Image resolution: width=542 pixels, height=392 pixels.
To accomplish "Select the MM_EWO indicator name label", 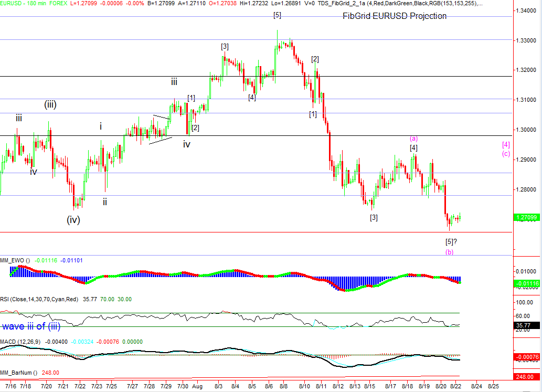I will point(15,260).
